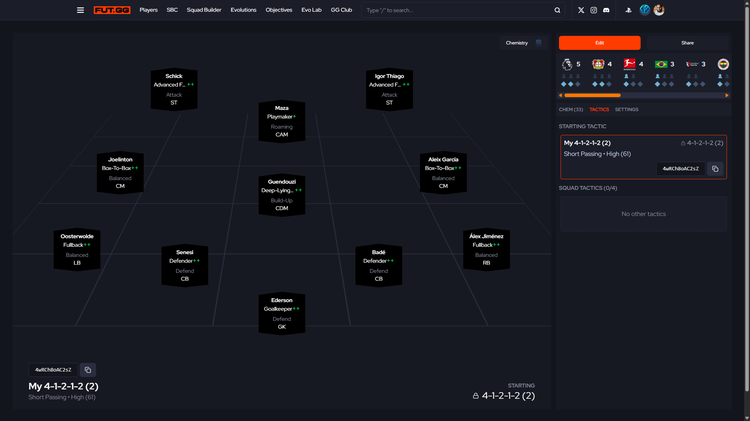Click the FUT.GG logo

coord(111,10)
